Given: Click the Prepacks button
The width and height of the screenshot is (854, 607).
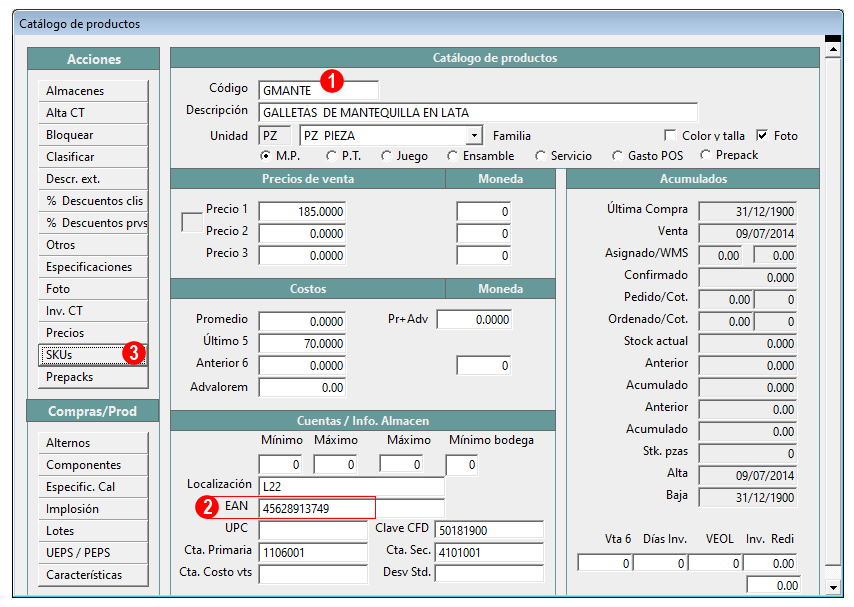Looking at the screenshot, I should (93, 377).
